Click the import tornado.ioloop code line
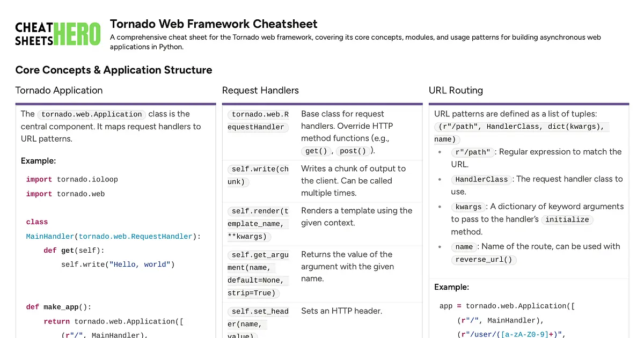644x338 pixels. pyautogui.click(x=71, y=179)
